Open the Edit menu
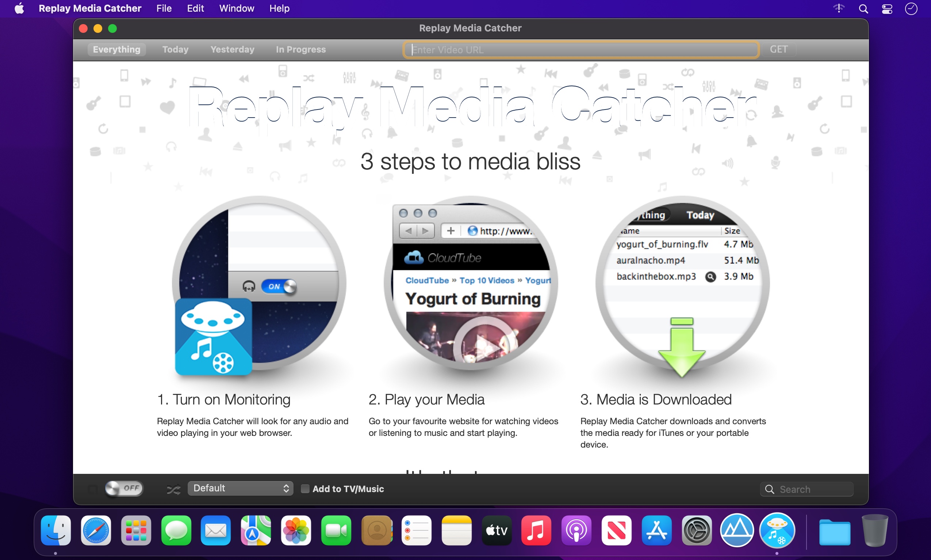931x560 pixels. coord(195,8)
